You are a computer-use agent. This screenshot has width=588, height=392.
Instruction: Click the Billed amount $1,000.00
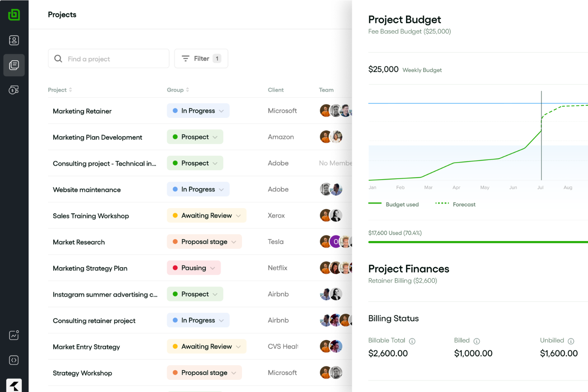coord(473,353)
